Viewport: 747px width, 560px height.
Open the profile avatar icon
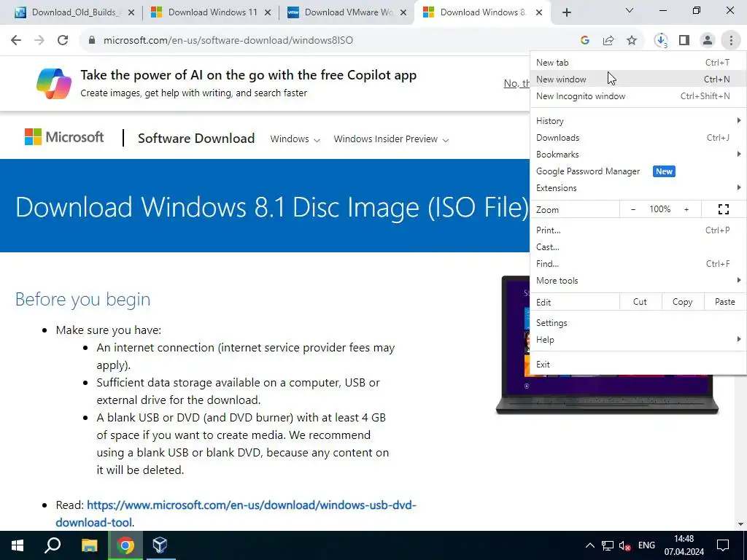708,41
